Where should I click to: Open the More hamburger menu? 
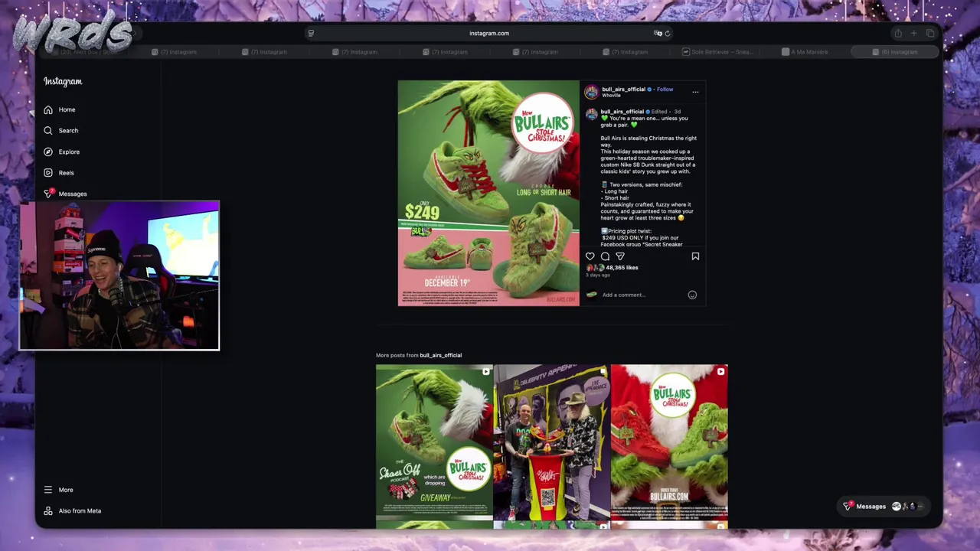click(58, 490)
